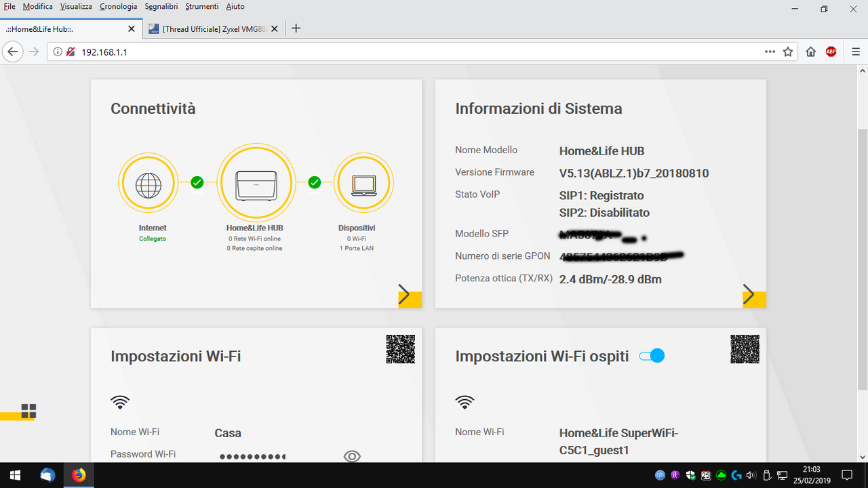Image resolution: width=868 pixels, height=488 pixels.
Task: Open the side menu grid icon
Action: click(x=28, y=411)
